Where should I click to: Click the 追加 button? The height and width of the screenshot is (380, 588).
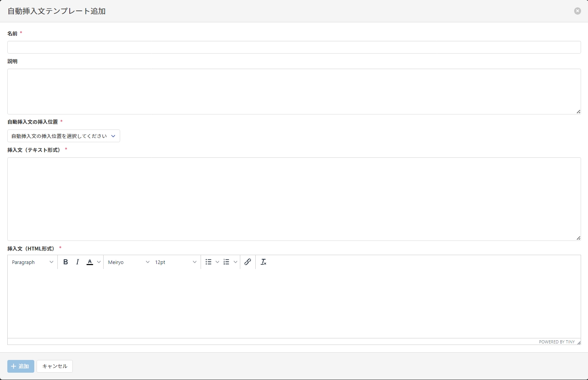click(x=21, y=366)
